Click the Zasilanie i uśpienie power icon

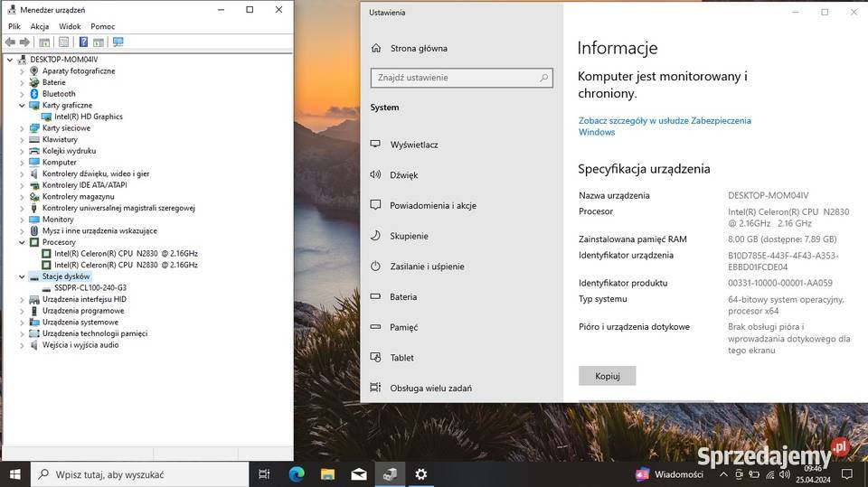pyautogui.click(x=375, y=266)
